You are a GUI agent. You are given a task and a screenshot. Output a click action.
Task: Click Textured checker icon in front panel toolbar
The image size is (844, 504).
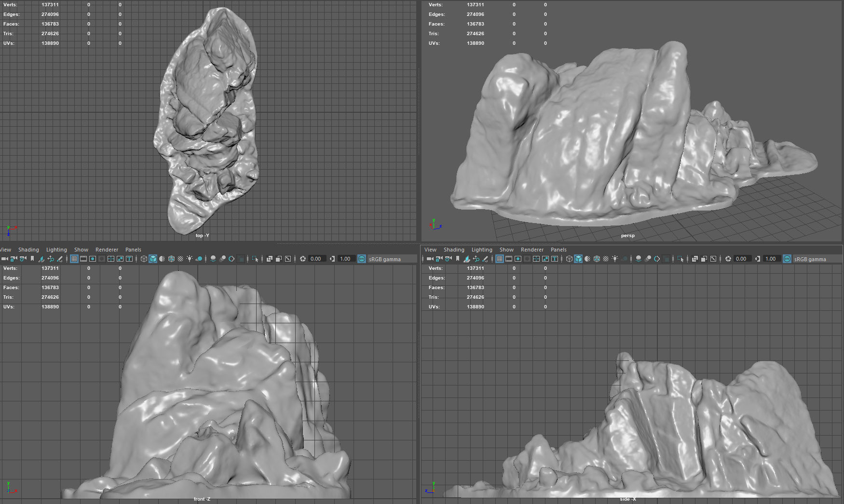[x=180, y=259]
